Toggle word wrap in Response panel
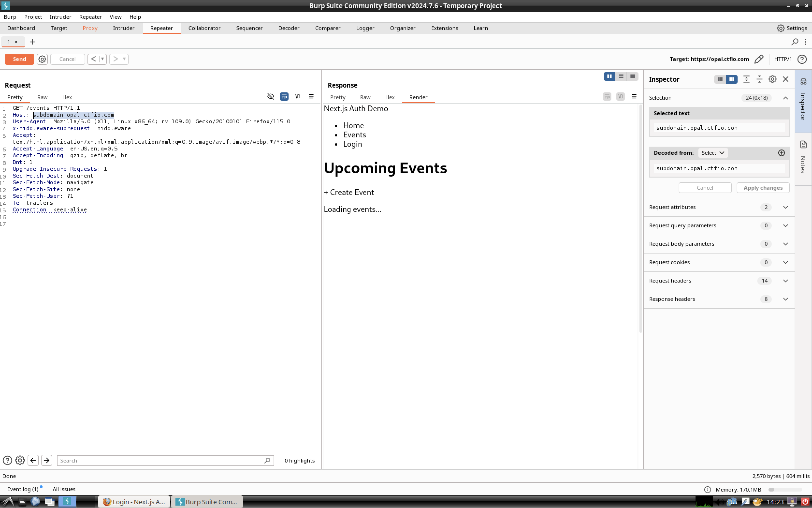This screenshot has width=812, height=508. click(x=607, y=97)
